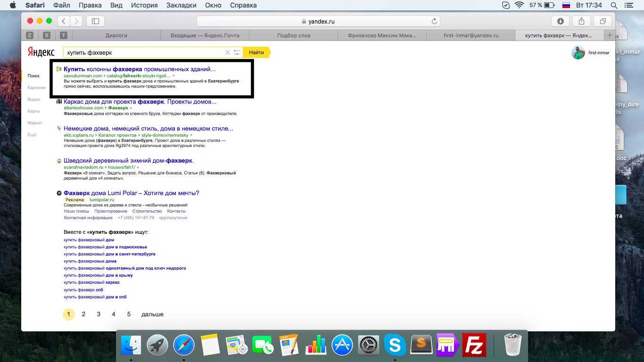Show all tabs overview button
The width and height of the screenshot is (644, 362).
603,21
